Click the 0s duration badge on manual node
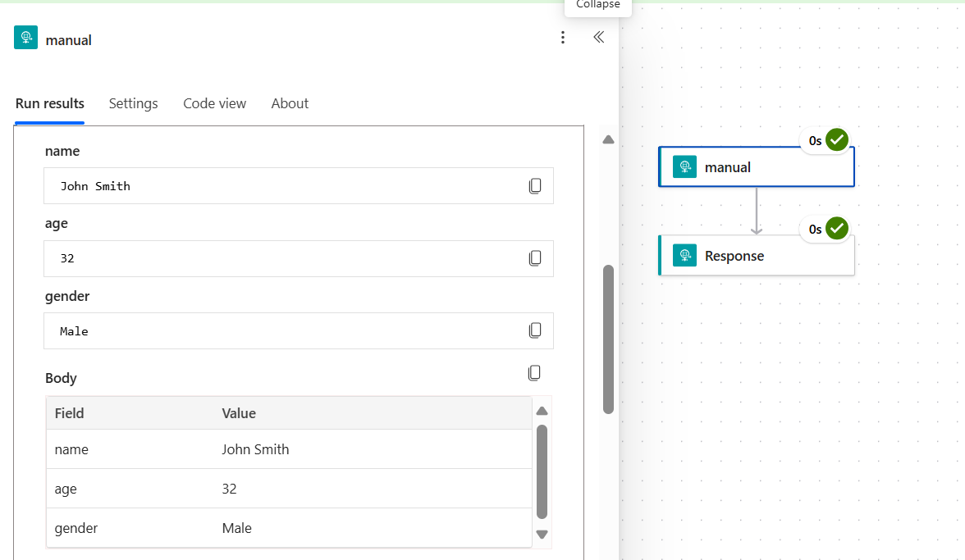The width and height of the screenshot is (965, 560). [815, 141]
